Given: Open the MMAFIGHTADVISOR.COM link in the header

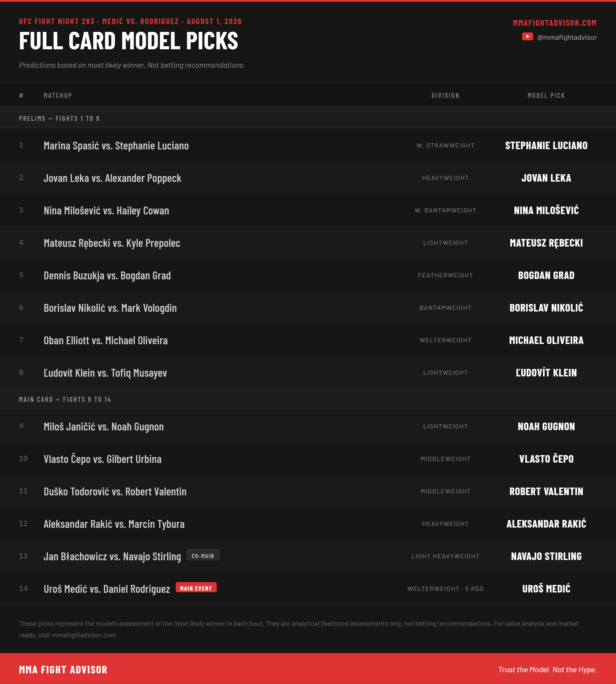Looking at the screenshot, I should coord(554,23).
